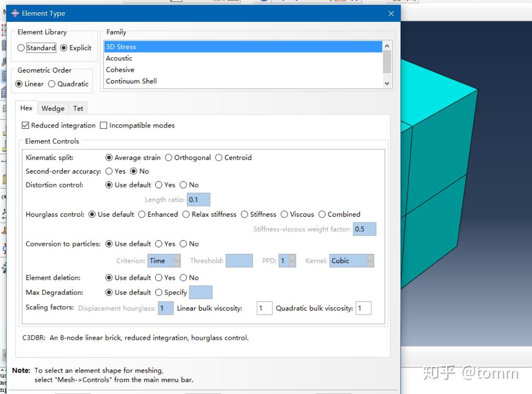Image resolution: width=532 pixels, height=394 pixels.
Task: Switch to the Tet tab
Action: pos(78,108)
